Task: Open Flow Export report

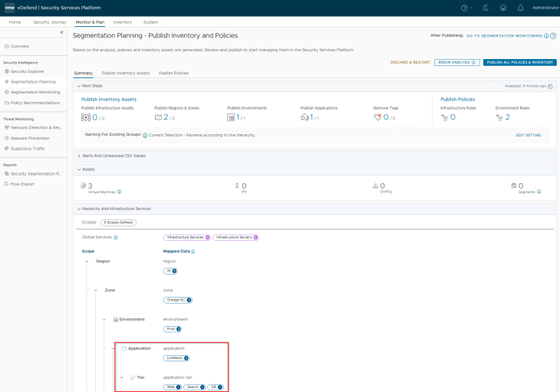Action: point(22,184)
